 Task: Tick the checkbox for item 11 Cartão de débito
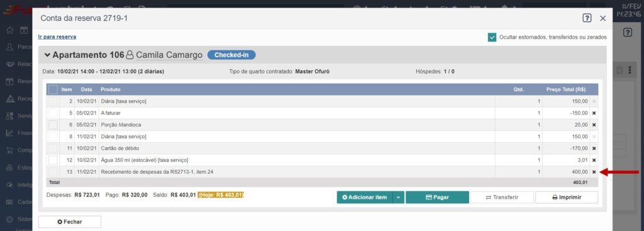tap(53, 149)
